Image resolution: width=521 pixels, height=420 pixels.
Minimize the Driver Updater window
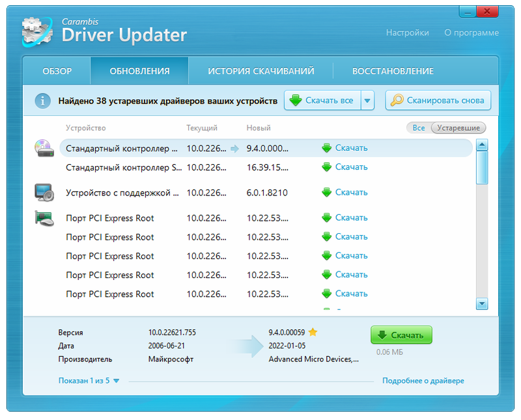468,12
